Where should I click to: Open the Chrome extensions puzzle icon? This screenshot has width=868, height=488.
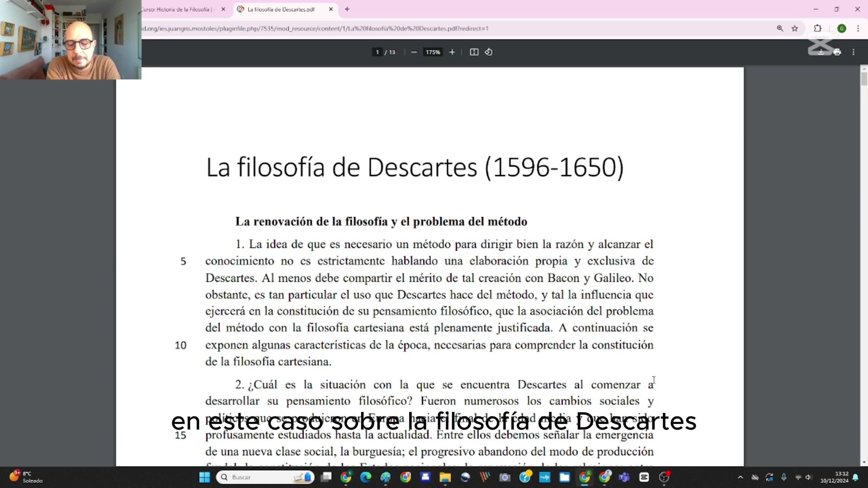pos(817,28)
